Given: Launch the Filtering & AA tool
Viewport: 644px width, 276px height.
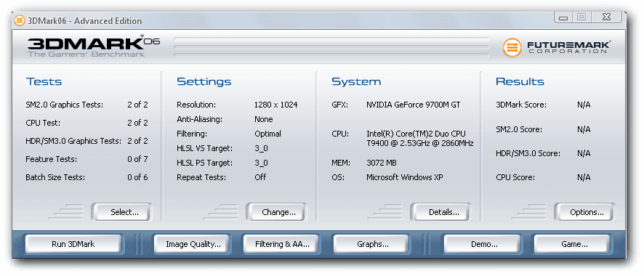Looking at the screenshot, I should (282, 244).
